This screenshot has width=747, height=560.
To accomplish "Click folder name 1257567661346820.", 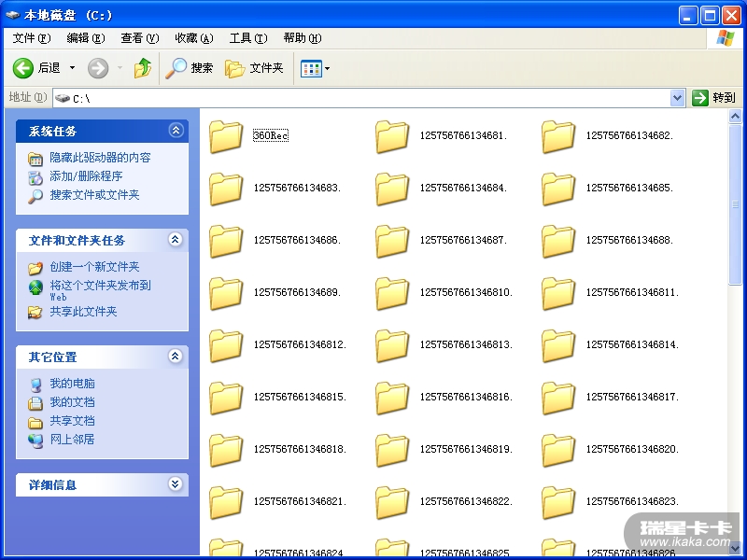I will (x=632, y=449).
